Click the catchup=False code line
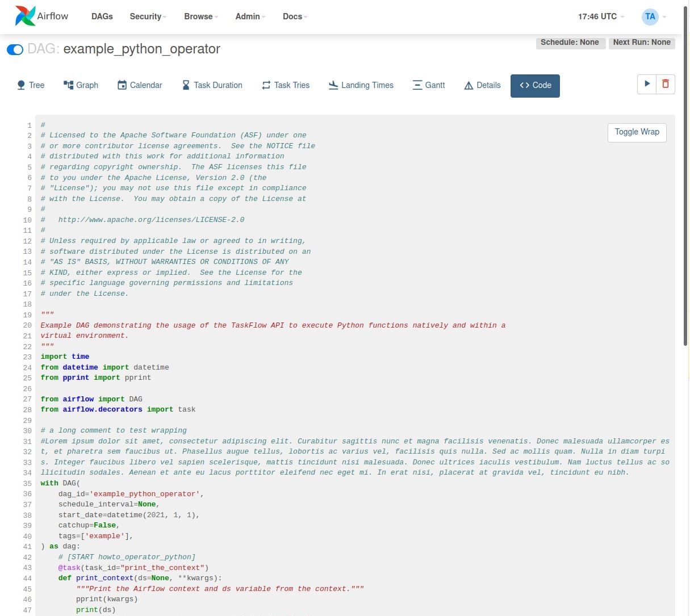This screenshot has width=690, height=616. [x=89, y=525]
